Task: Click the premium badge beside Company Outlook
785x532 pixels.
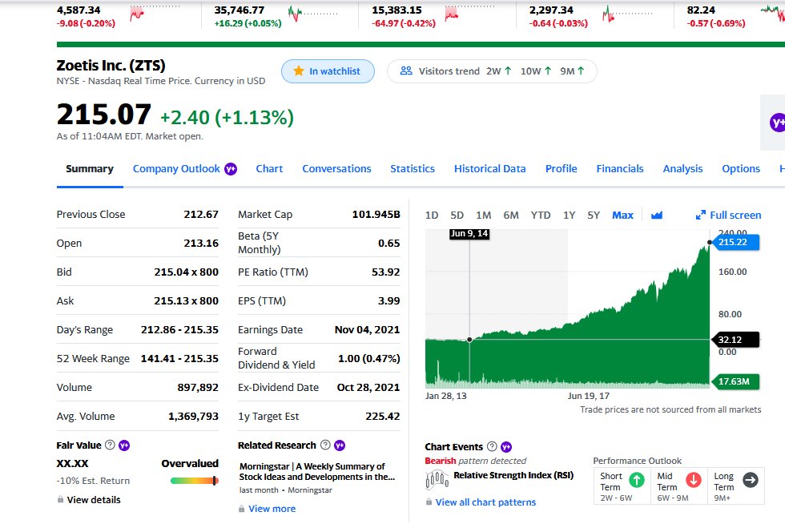Action: (231, 169)
